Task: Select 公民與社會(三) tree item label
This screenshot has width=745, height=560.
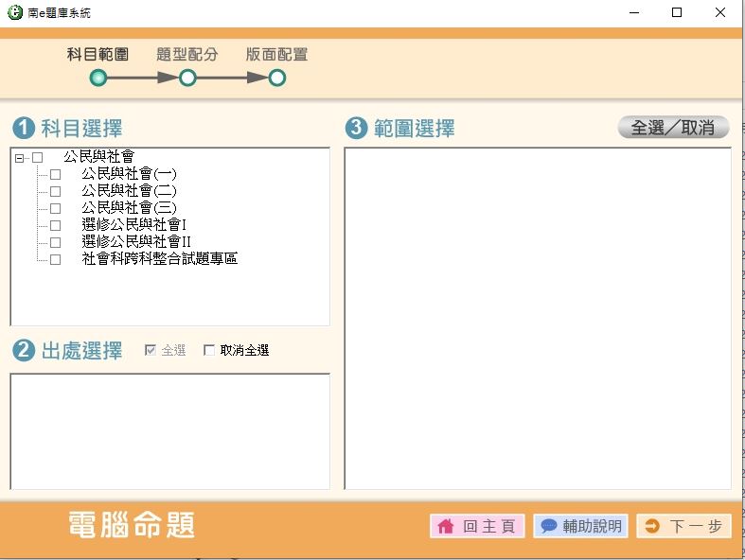Action: click(x=129, y=208)
